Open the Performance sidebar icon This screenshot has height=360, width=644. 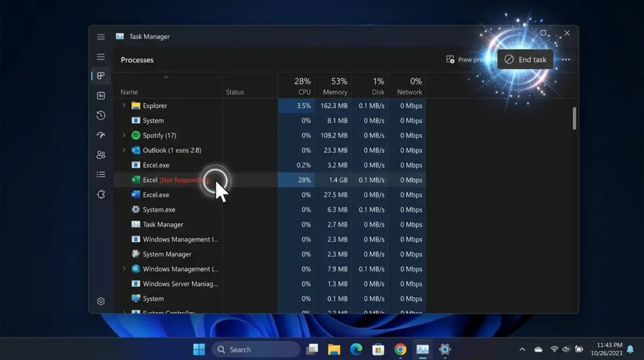(101, 96)
